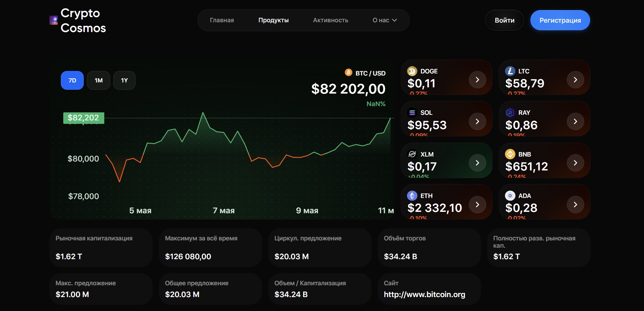
Task: Click the ADA price $0,28
Action: tap(521, 208)
